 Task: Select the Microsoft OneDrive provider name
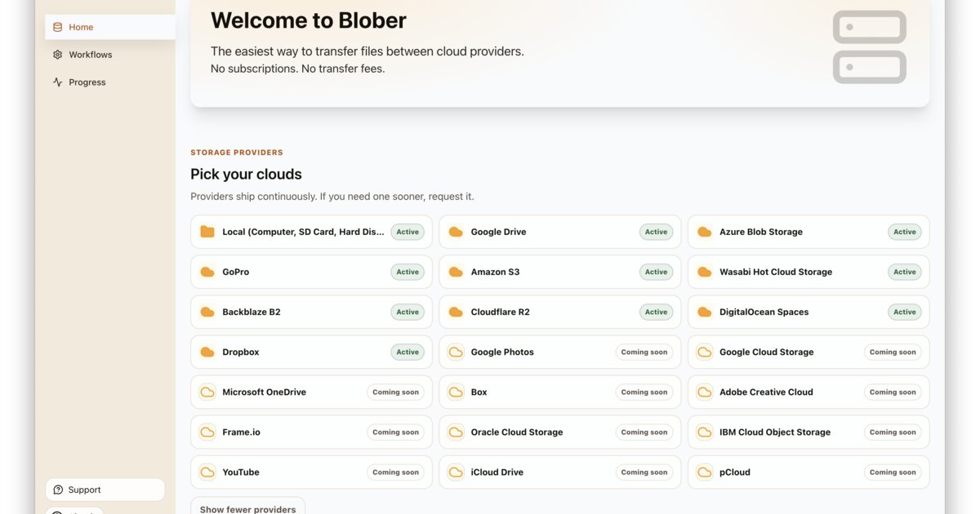coord(265,392)
